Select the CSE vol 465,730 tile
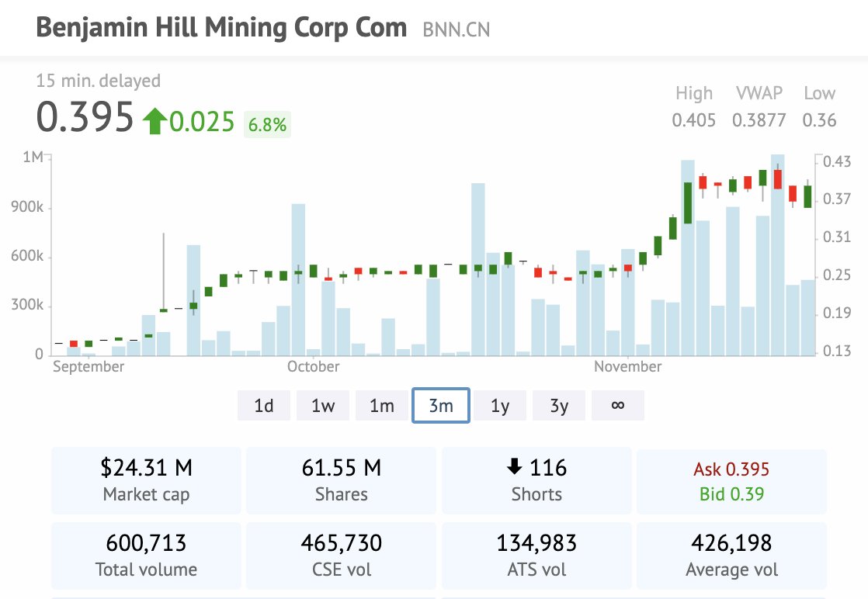Screen dimensions: 868x599 pyautogui.click(x=342, y=556)
